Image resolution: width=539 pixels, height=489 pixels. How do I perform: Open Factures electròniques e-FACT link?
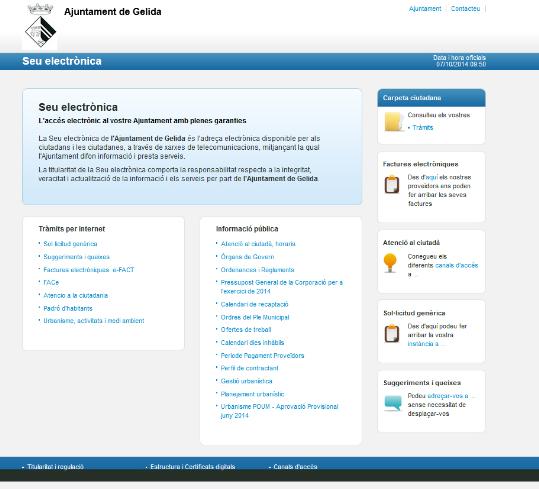pos(89,270)
